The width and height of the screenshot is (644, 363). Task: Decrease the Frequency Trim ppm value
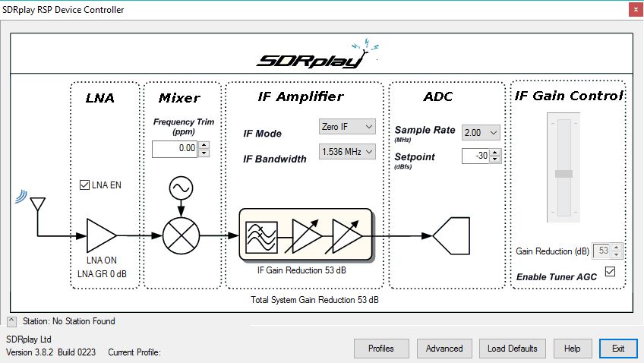tap(204, 153)
